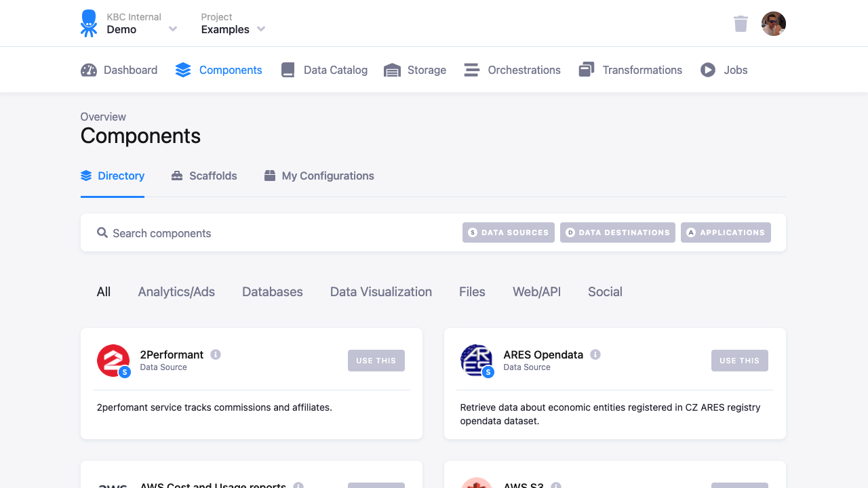This screenshot has height=488, width=868.
Task: Click the Orchestrations icon
Action: [471, 69]
